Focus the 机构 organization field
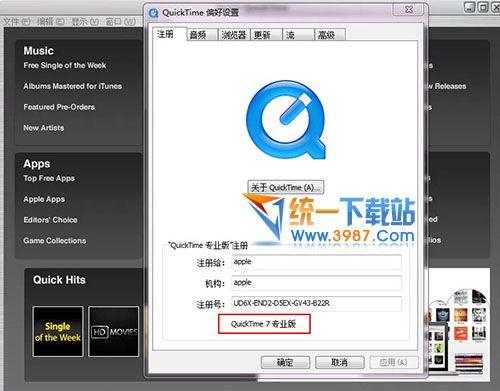Screen dimensions: 500x391 coord(316,283)
